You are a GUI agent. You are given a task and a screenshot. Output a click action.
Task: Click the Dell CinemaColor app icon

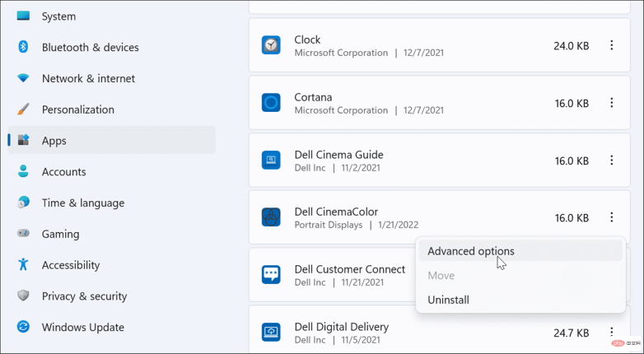(x=271, y=217)
